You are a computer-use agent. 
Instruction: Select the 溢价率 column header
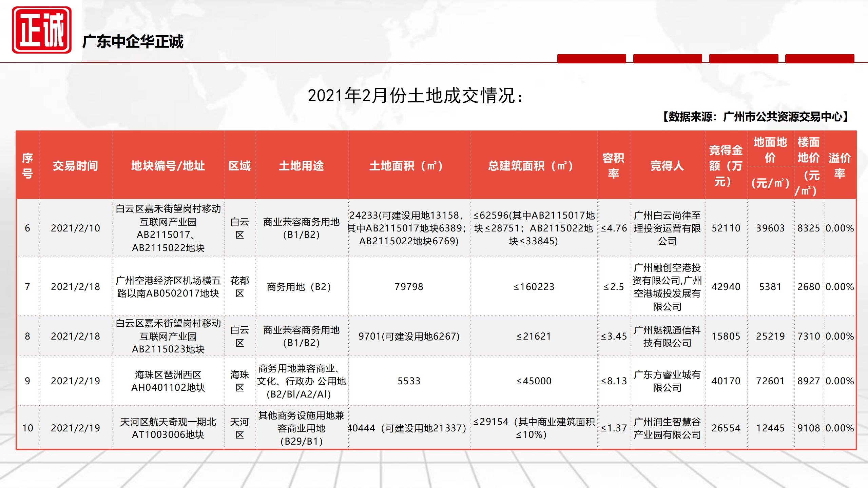click(x=840, y=166)
